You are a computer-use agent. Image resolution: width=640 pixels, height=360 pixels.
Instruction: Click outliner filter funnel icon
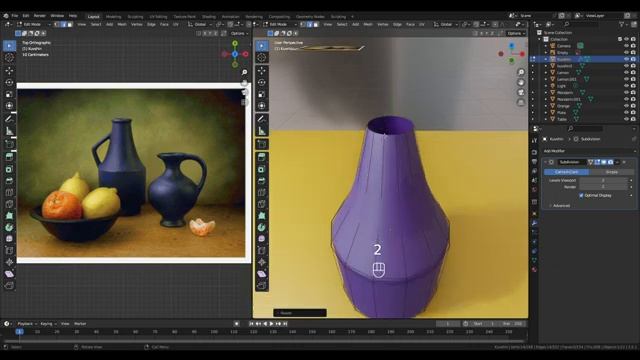[x=622, y=24]
